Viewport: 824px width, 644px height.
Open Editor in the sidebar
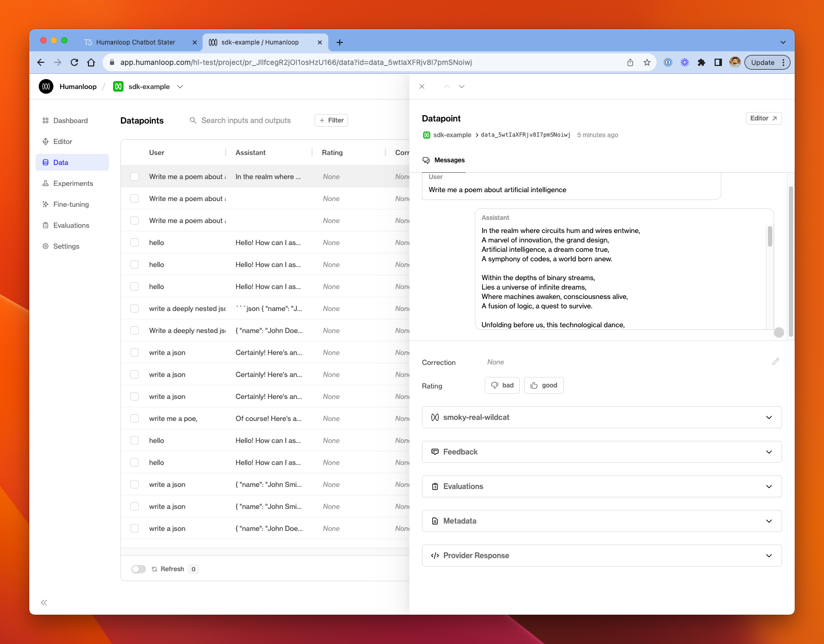[72, 141]
